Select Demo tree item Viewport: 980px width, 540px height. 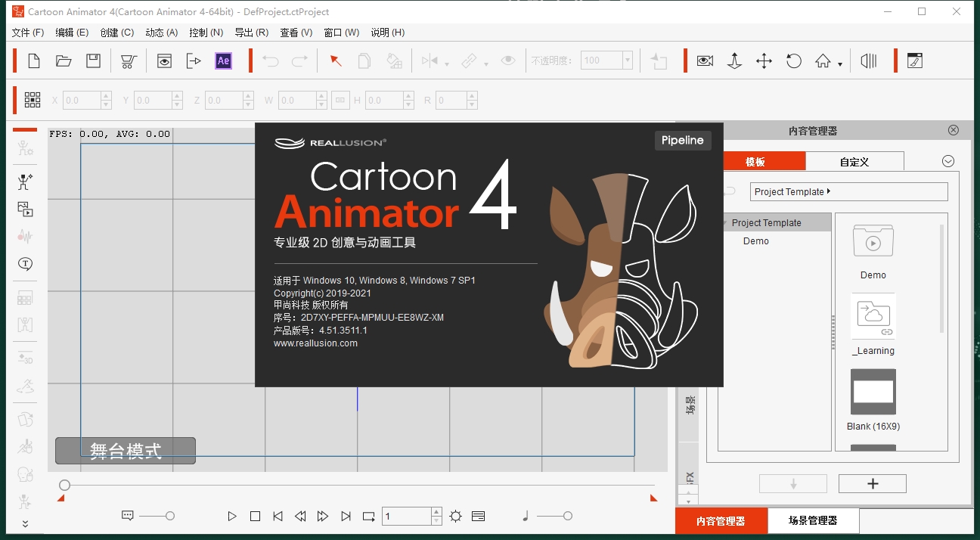pos(755,241)
